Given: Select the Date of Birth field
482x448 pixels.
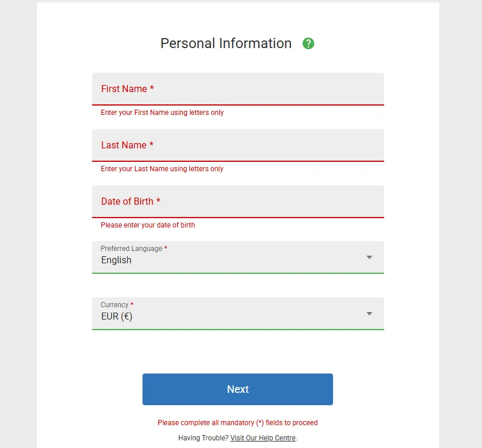Looking at the screenshot, I should (237, 202).
